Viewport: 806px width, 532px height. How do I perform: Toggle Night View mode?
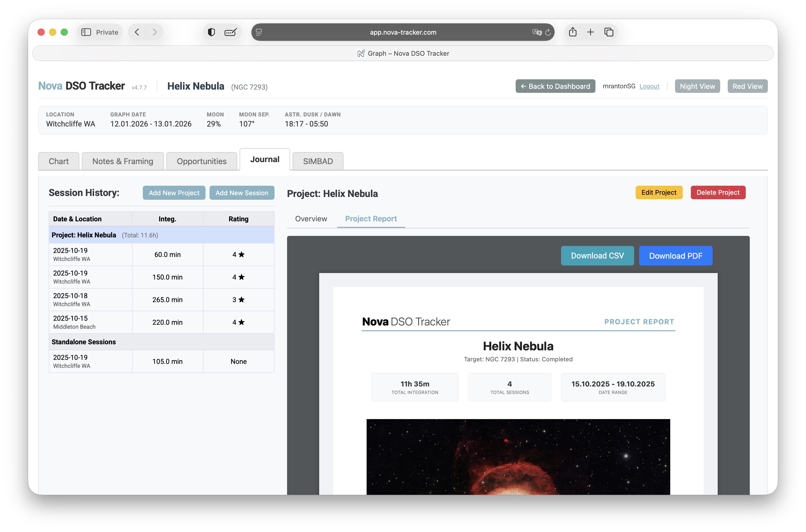tap(697, 86)
